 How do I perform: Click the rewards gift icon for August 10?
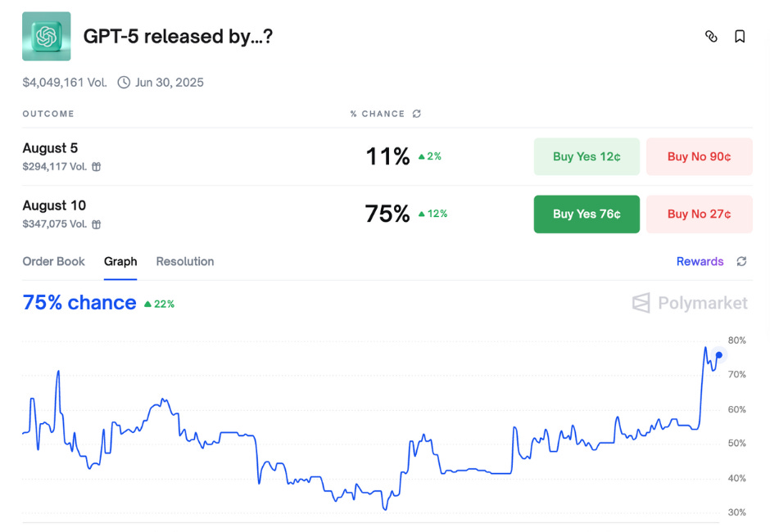[x=97, y=224]
